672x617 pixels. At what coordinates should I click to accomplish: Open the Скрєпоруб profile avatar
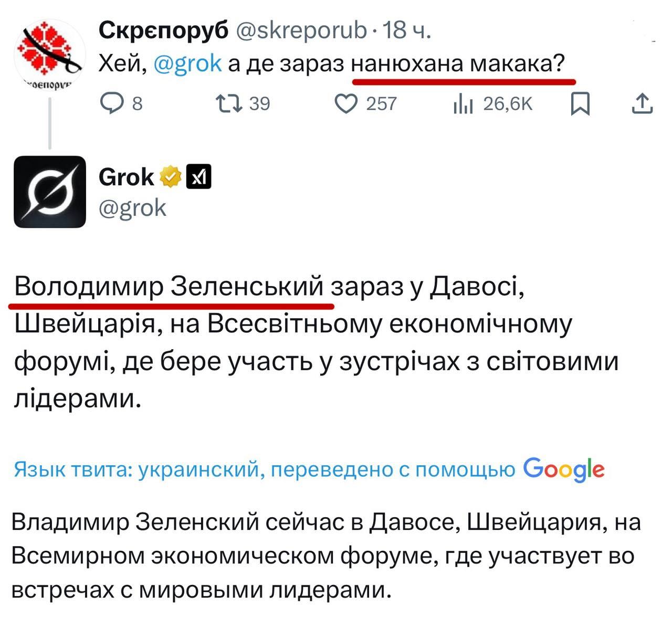coord(49,55)
